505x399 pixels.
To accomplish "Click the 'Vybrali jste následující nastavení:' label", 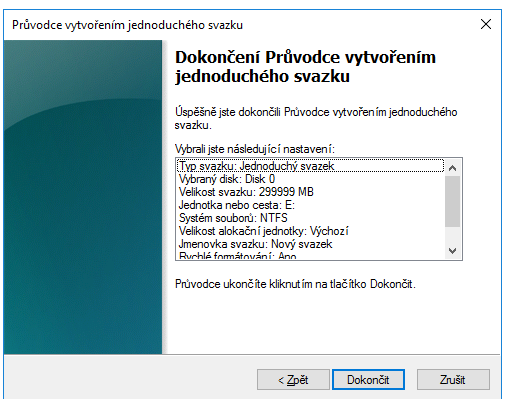I will pos(255,149).
